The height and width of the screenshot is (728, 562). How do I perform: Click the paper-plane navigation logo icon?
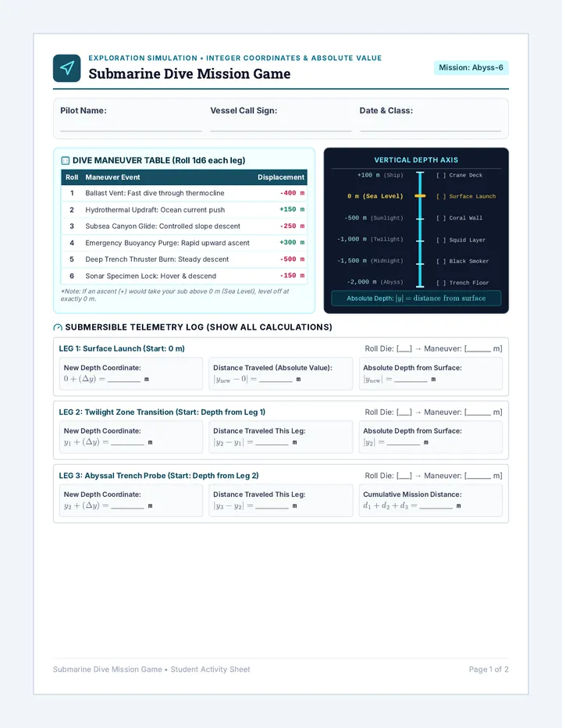coord(67,68)
